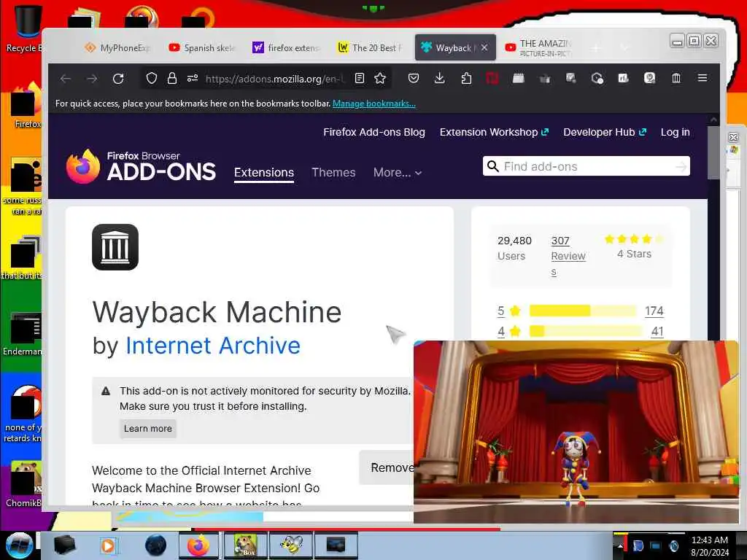Save page to Pocket

point(414,79)
